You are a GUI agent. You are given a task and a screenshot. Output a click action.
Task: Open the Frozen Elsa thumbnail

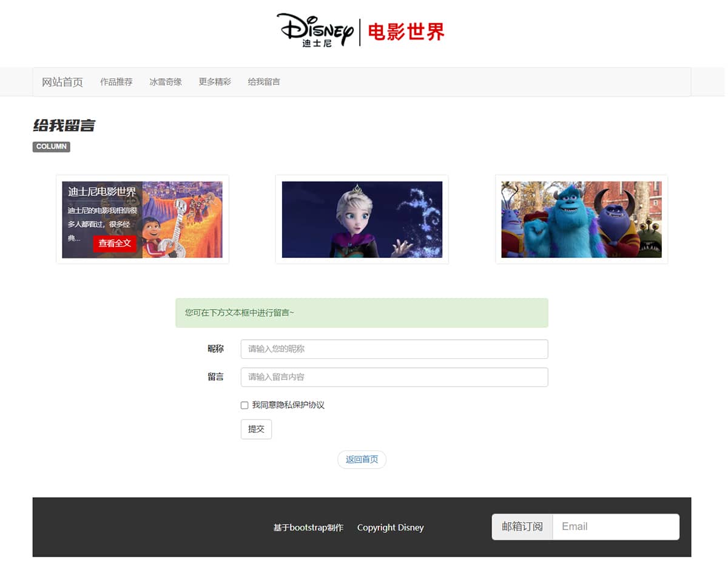pyautogui.click(x=362, y=219)
